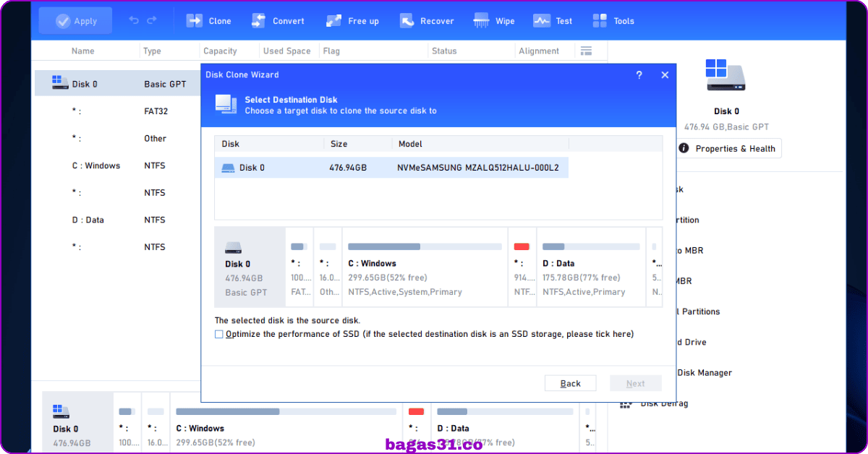Click the column settings icon beside Alignment

(586, 51)
